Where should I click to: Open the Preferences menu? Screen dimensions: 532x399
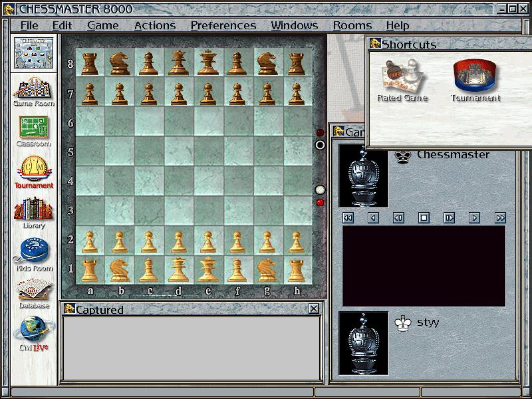pos(223,25)
